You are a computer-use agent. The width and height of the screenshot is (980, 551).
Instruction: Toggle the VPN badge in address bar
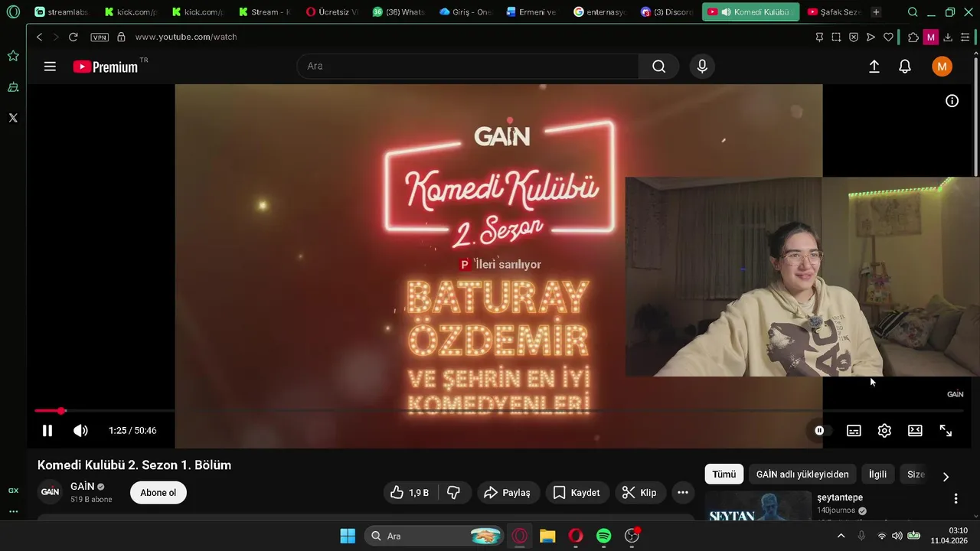(x=99, y=37)
